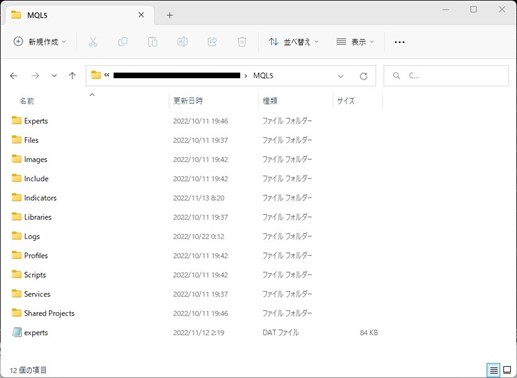
Task: Select the Include folder icon
Action: 16,178
